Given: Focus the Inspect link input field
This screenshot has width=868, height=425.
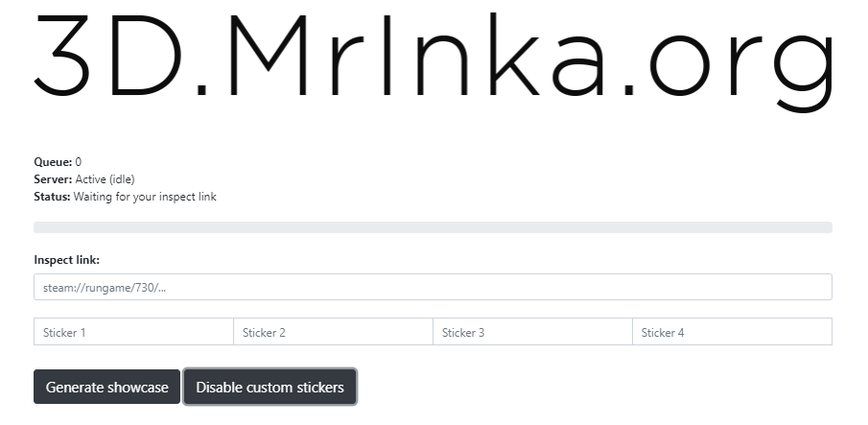Looking at the screenshot, I should (x=433, y=287).
